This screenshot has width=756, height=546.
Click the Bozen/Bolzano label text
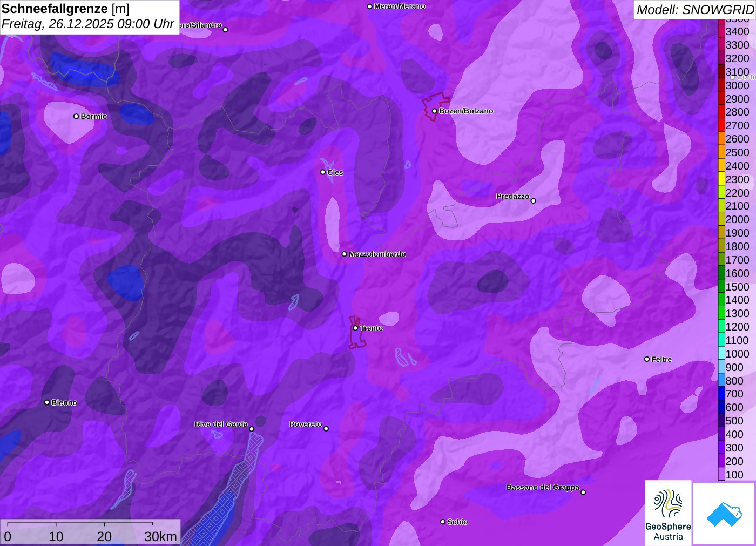466,111
